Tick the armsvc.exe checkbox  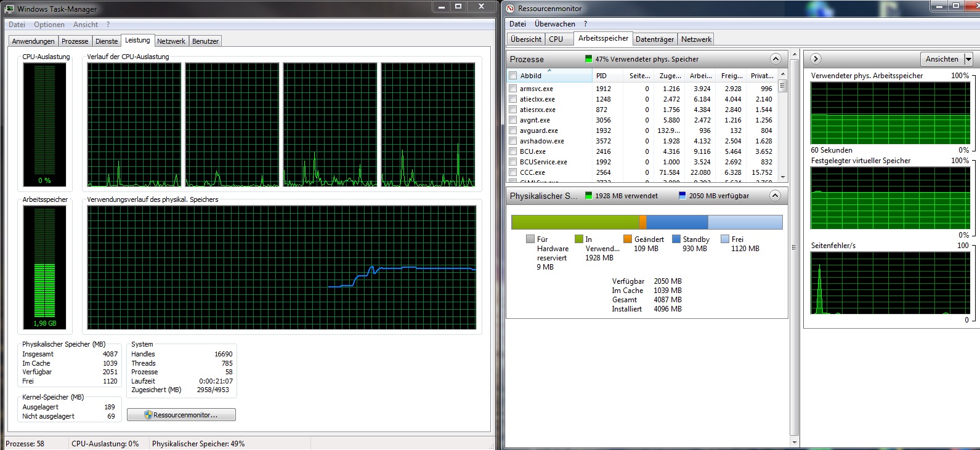512,89
